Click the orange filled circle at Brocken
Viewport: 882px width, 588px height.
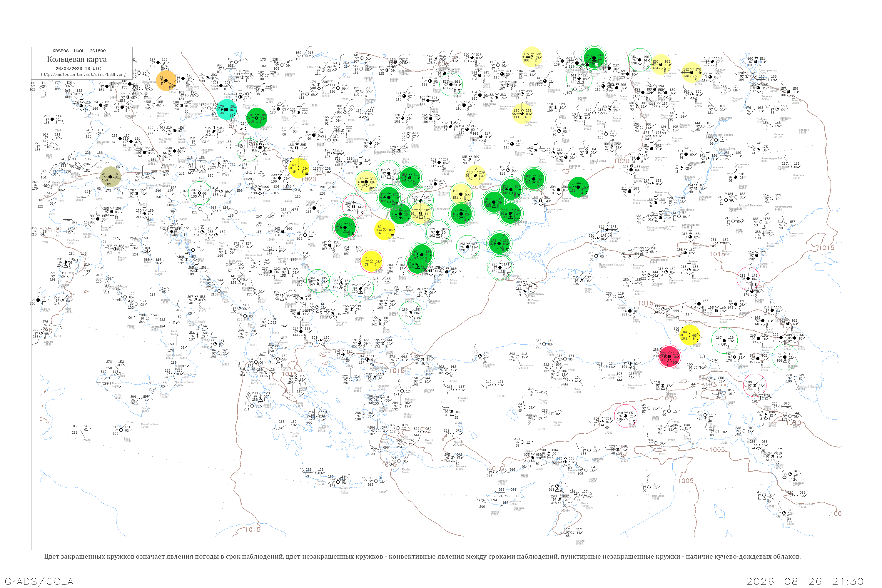(166, 81)
